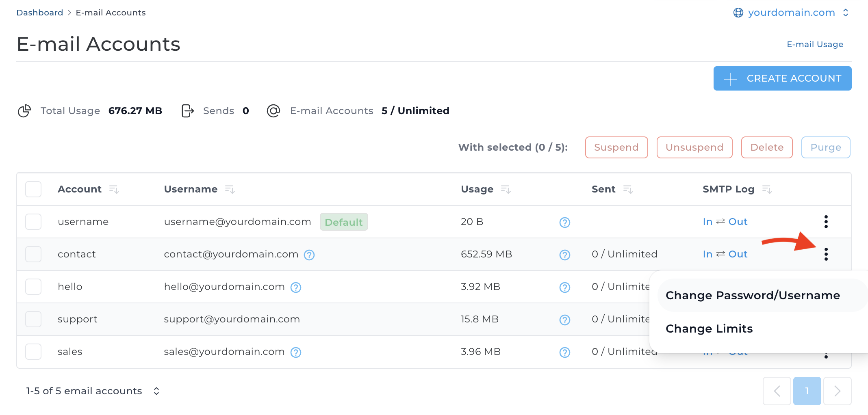Click the CREATE ACCOUNT button
Screen dimensions: 868x415
[x=782, y=78]
